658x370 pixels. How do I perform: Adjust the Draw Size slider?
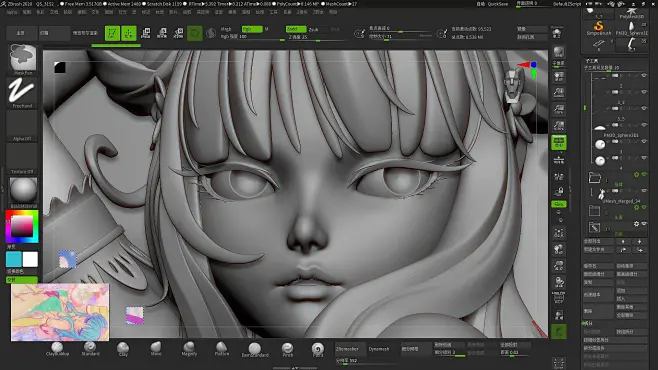[x=400, y=36]
